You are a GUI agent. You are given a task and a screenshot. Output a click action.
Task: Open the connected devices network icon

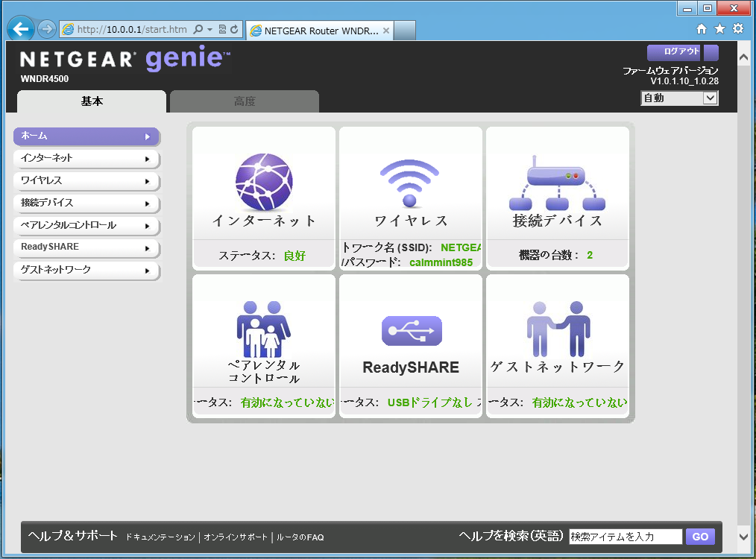point(557,183)
